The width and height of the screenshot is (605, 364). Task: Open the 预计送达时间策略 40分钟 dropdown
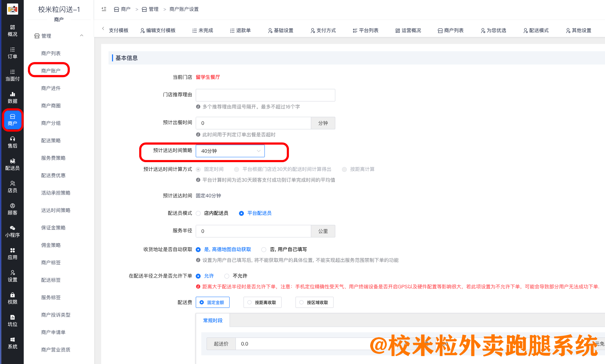(x=230, y=151)
